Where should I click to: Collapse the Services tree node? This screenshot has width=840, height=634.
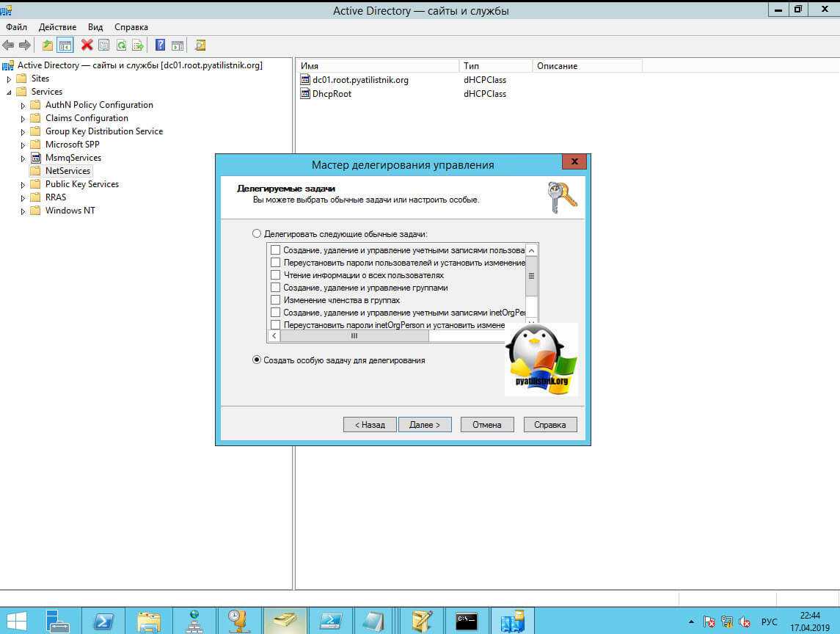pos(10,92)
